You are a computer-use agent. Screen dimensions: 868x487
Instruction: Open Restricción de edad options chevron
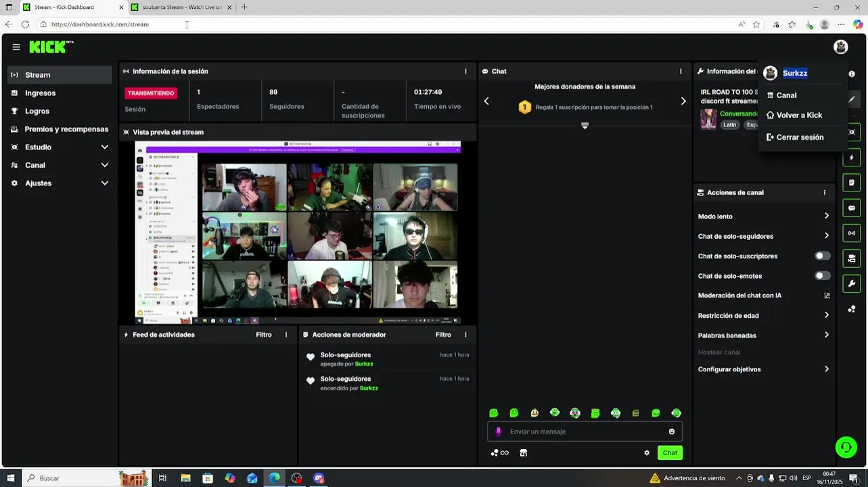tap(827, 315)
